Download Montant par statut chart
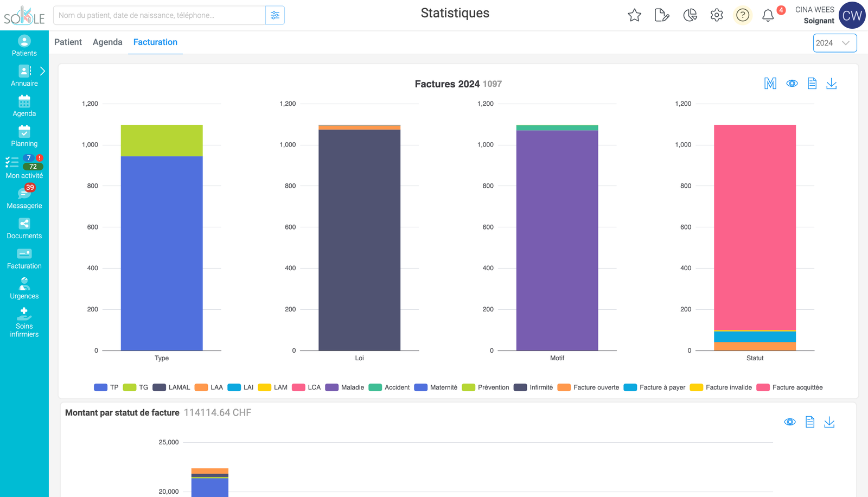This screenshot has height=497, width=868. 829,422
